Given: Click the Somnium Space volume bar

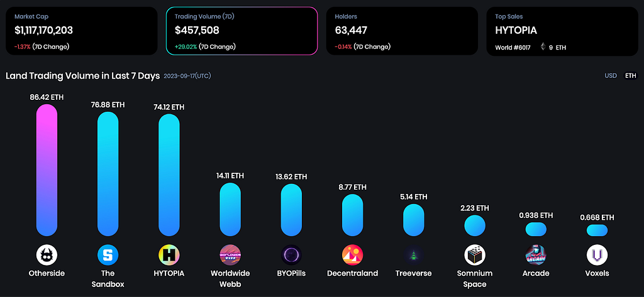Looking at the screenshot, I should coord(475,225).
